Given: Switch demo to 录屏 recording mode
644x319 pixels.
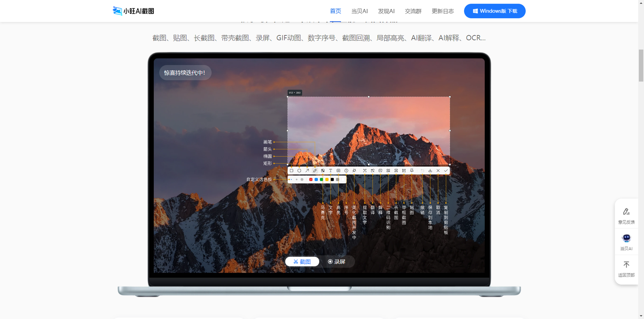Looking at the screenshot, I should click(x=337, y=262).
